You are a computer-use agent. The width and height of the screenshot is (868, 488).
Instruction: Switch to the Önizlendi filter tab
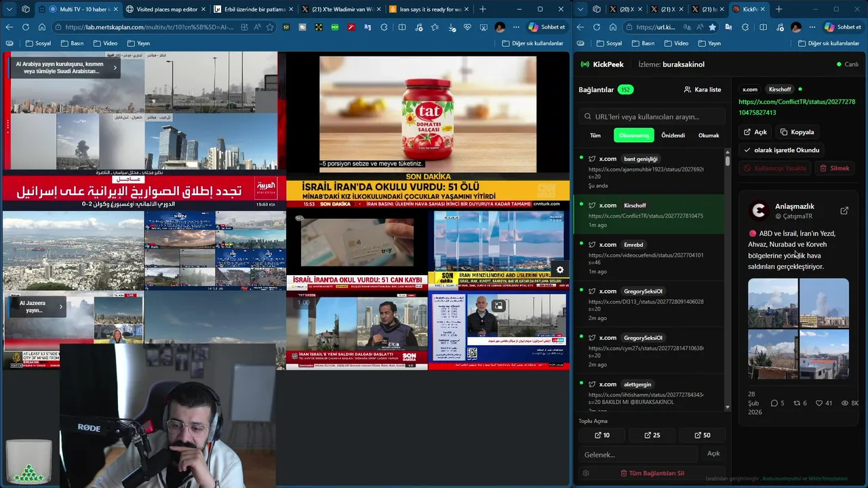(673, 136)
